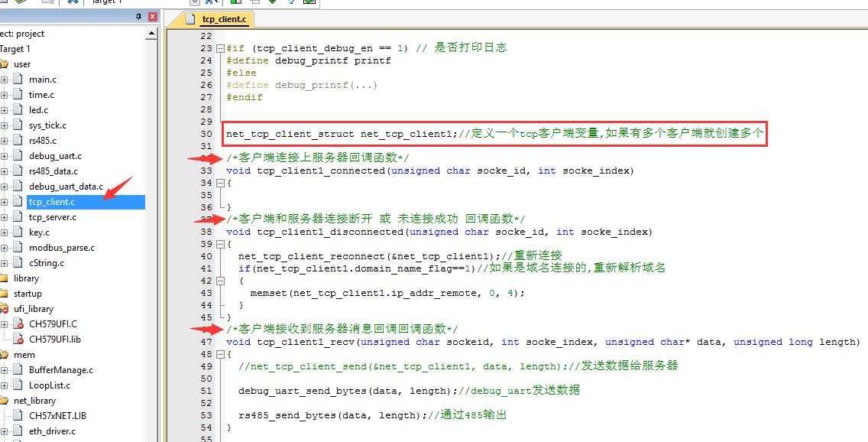Viewport: 868px width, 442px height.
Task: Expand the tcp_server.c tree node
Action: click(4, 217)
